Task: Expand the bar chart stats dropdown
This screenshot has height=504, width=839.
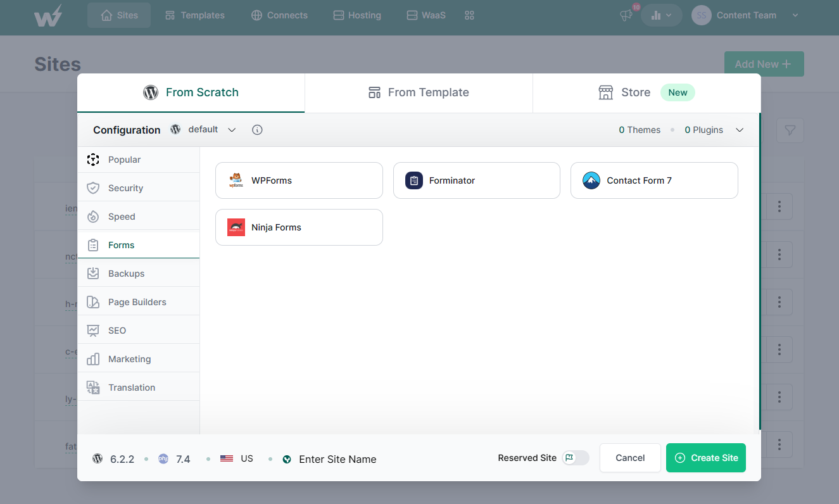Action: click(662, 15)
